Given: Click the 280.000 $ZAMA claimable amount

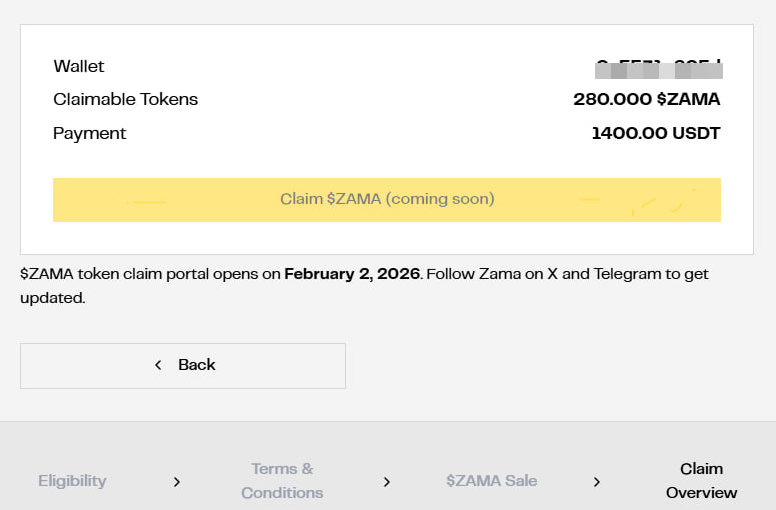Looking at the screenshot, I should [x=646, y=99].
